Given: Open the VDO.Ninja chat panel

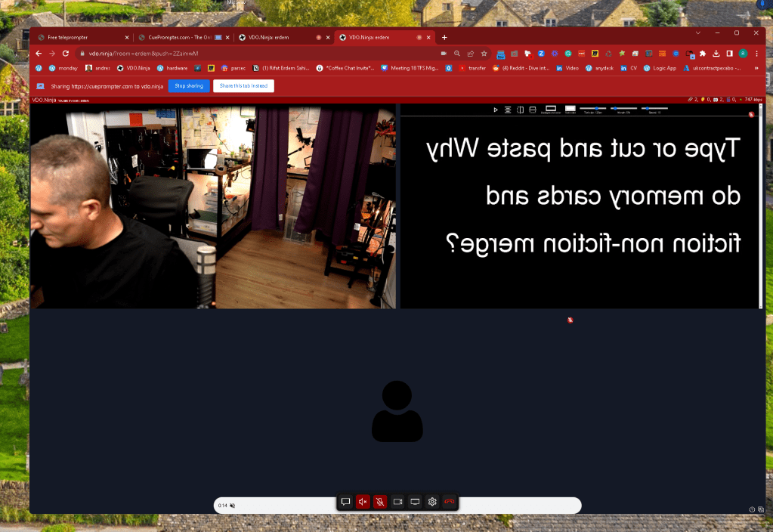Looking at the screenshot, I should click(x=345, y=502).
